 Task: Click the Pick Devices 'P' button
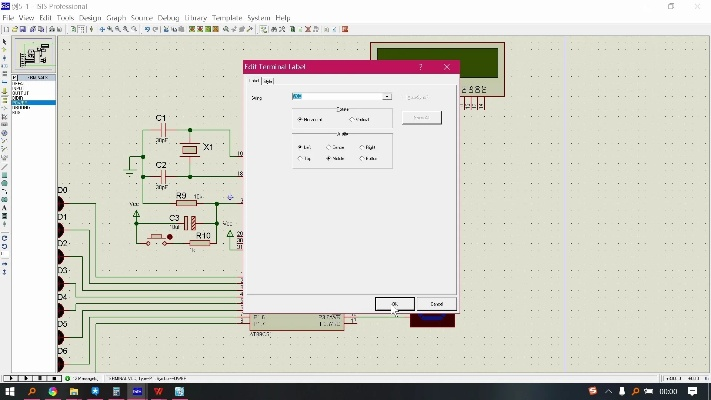tap(12, 77)
